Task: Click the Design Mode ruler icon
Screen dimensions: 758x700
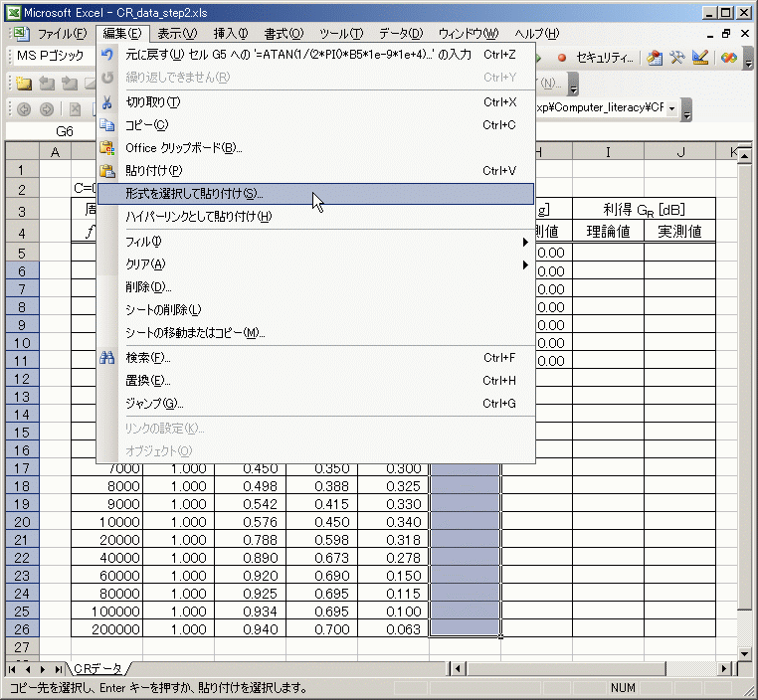Action: (x=700, y=58)
